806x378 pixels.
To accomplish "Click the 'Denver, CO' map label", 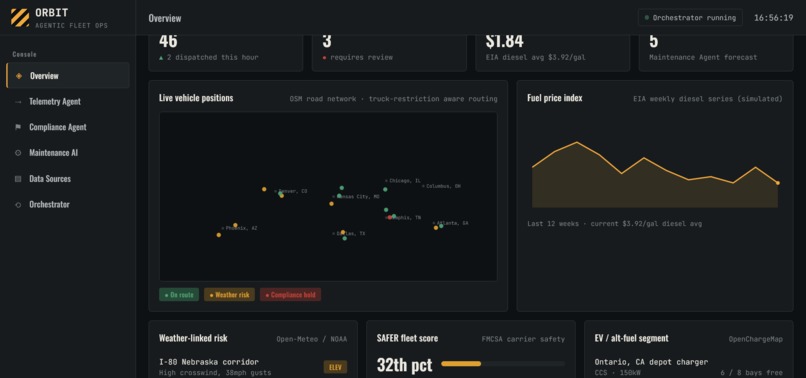I will click(x=292, y=191).
